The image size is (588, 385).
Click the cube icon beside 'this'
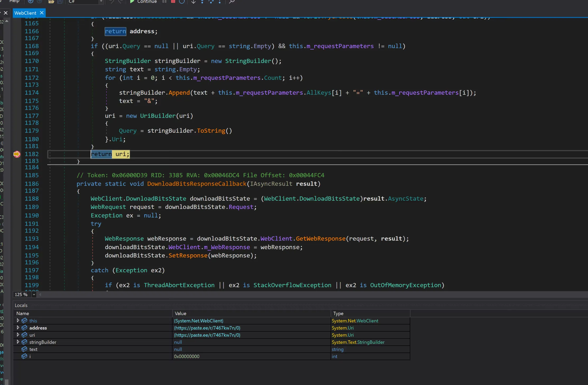[24, 321]
